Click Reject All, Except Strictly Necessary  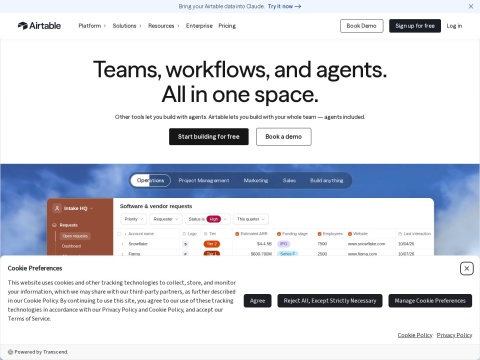[330, 301]
